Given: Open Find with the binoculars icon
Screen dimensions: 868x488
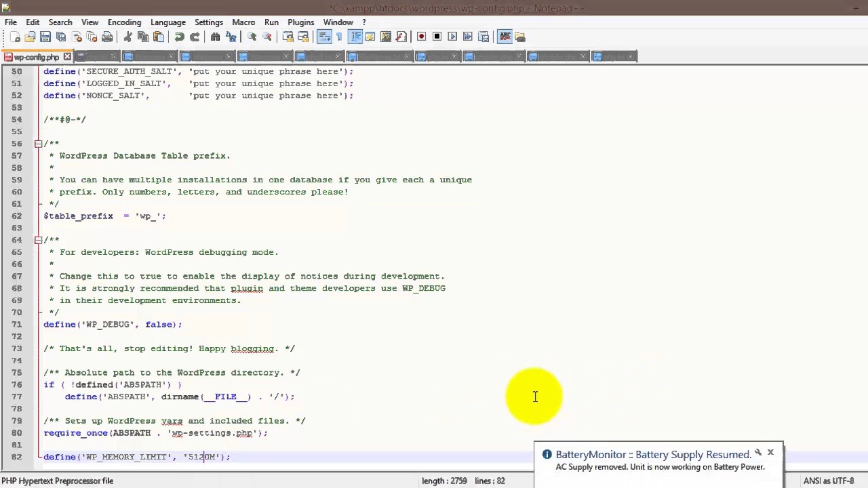Looking at the screenshot, I should (216, 37).
